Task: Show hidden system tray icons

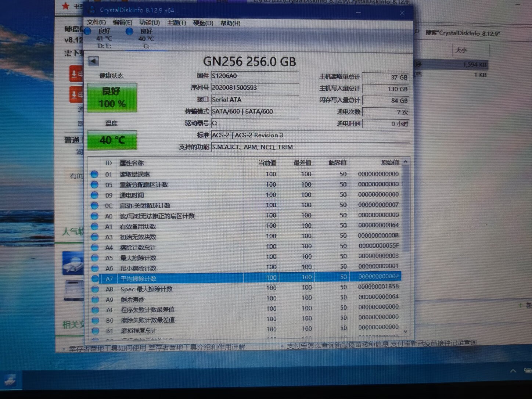Action: pyautogui.click(x=513, y=371)
